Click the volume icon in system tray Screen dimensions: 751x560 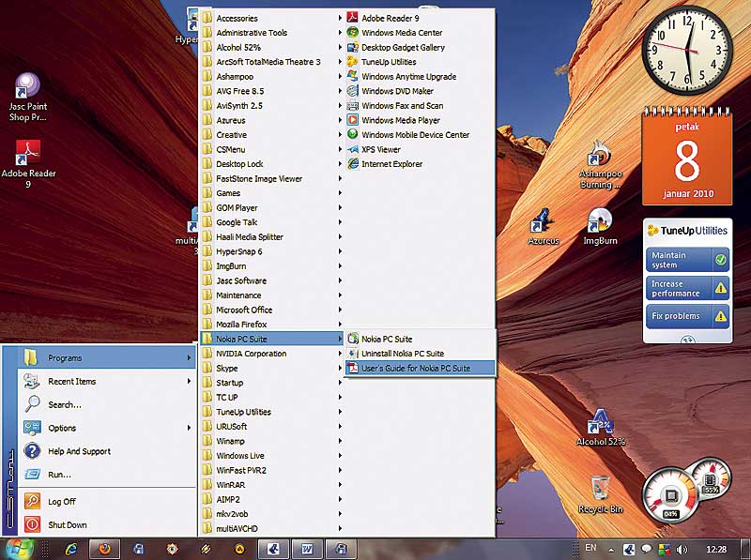tap(682, 550)
